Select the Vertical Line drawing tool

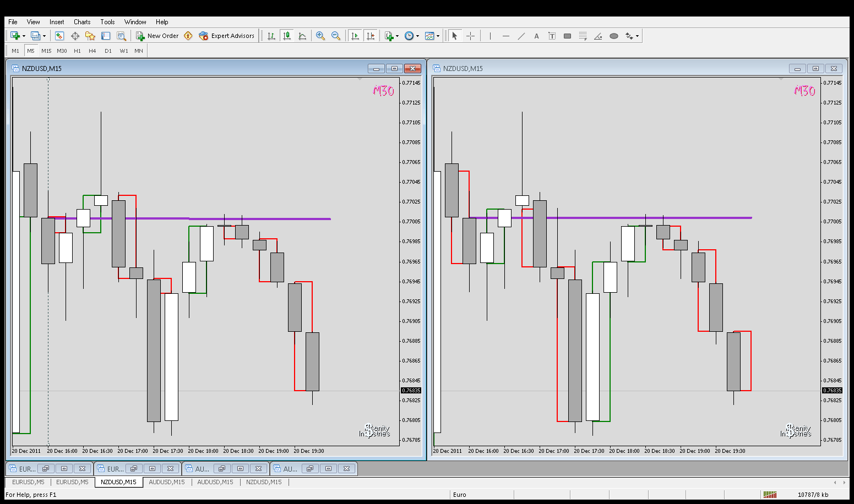click(490, 36)
